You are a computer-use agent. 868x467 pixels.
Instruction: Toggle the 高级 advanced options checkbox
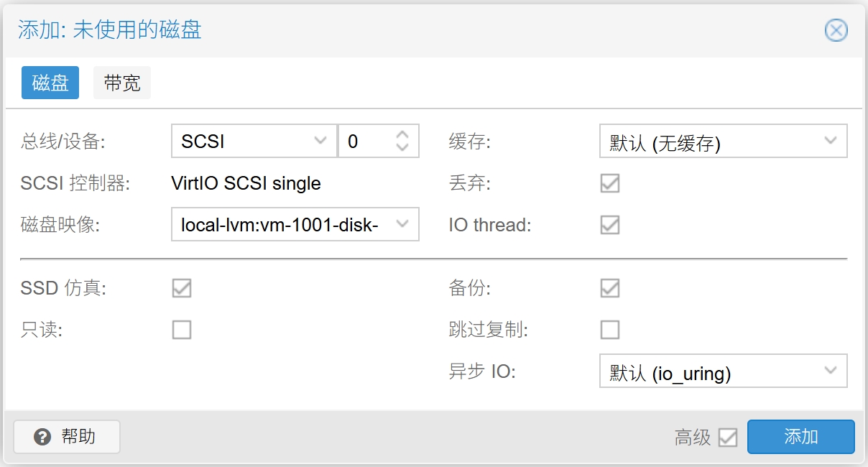(728, 438)
